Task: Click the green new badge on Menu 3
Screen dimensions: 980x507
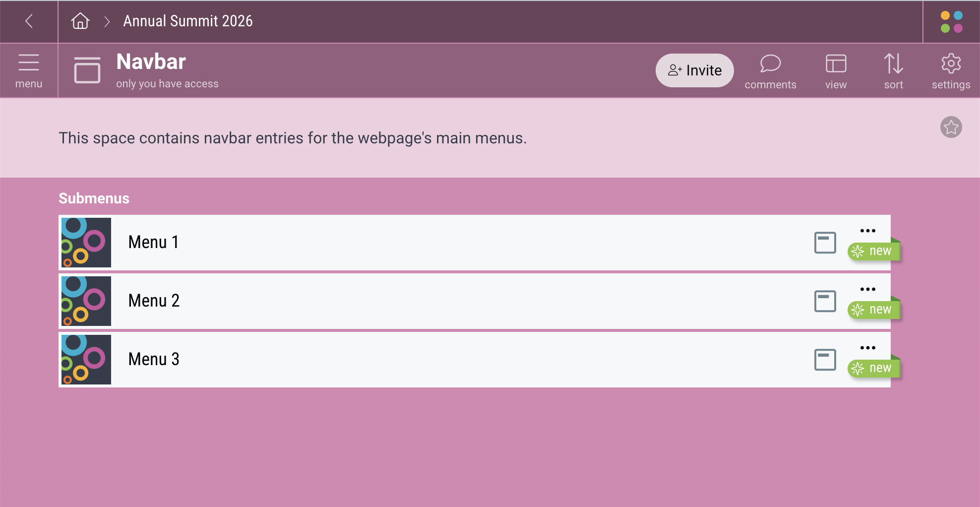Action: [874, 368]
